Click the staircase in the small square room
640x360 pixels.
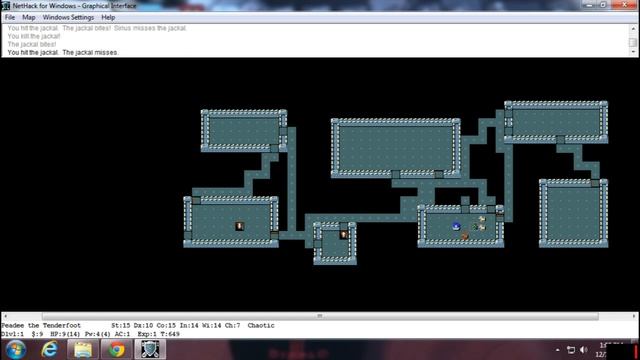tap(344, 235)
